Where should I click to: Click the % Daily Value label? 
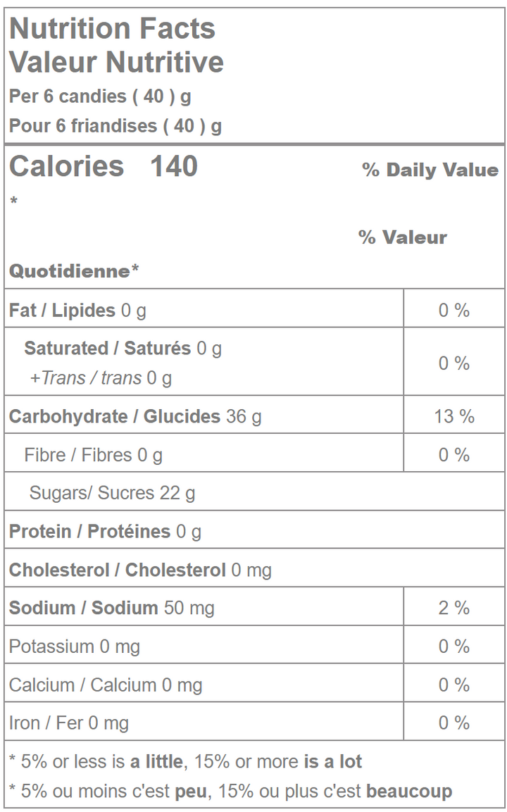pos(430,170)
